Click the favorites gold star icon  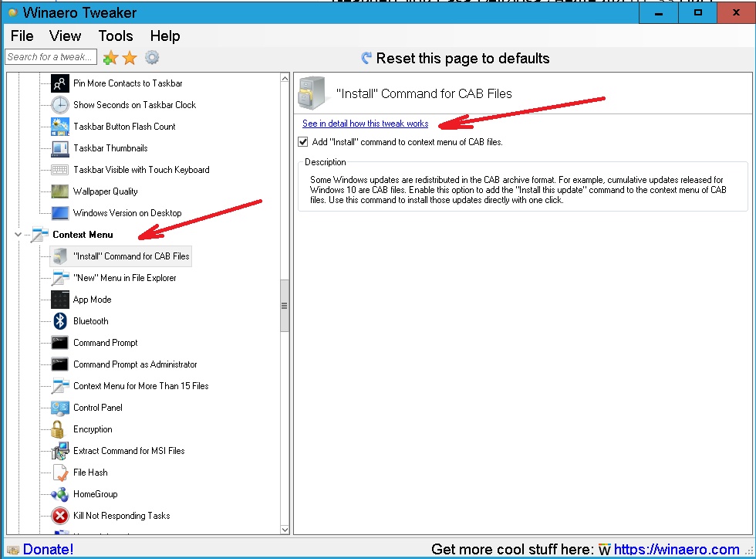[x=130, y=58]
